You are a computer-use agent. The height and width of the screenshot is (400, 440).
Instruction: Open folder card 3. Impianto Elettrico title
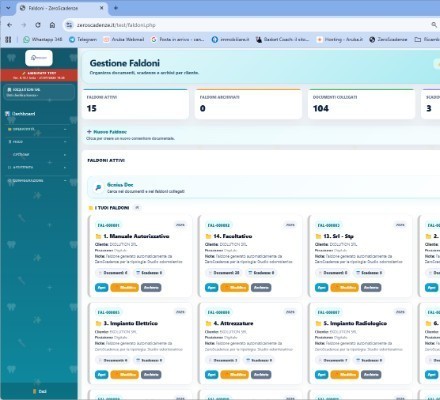pyautogui.click(x=130, y=323)
